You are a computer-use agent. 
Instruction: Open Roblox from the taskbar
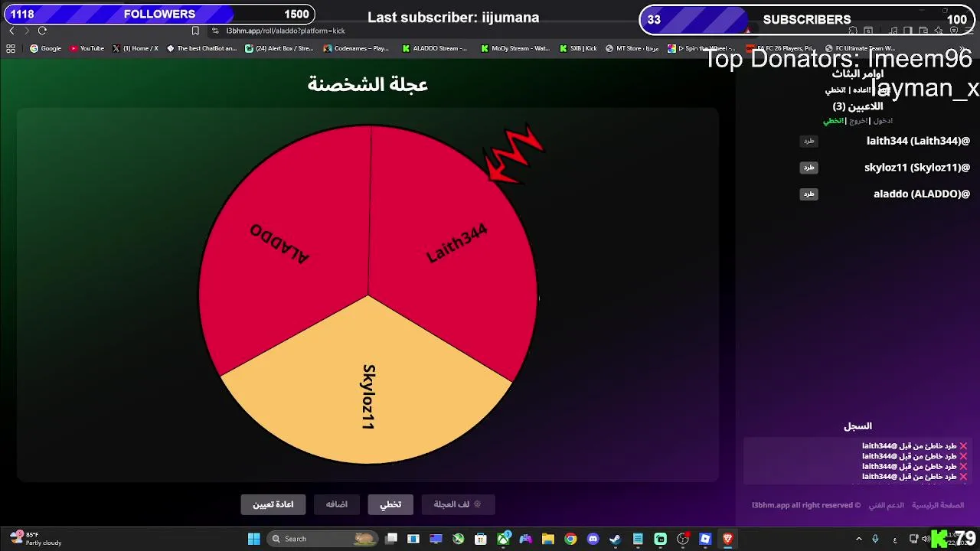705,539
